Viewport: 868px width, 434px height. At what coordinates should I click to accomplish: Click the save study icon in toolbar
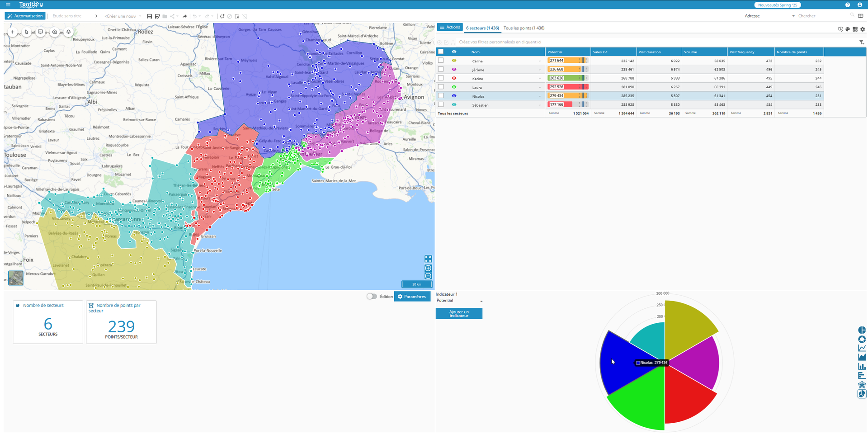click(150, 16)
